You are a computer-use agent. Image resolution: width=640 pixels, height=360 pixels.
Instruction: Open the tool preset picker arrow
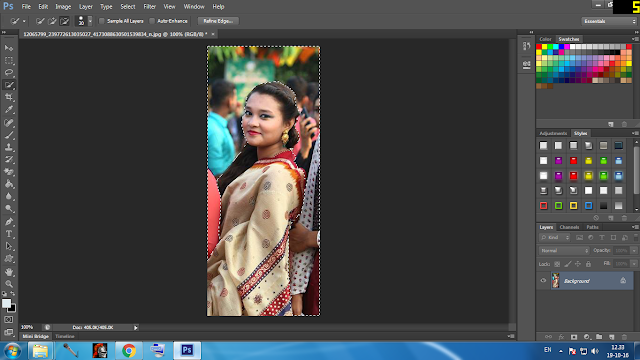(24, 21)
